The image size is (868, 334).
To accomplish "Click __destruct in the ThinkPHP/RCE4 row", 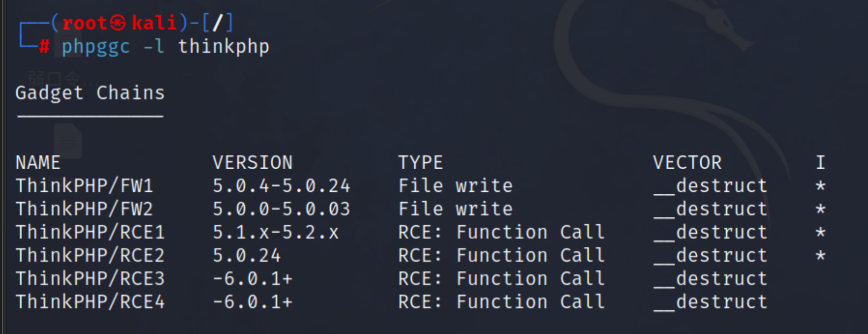I will pos(710,302).
